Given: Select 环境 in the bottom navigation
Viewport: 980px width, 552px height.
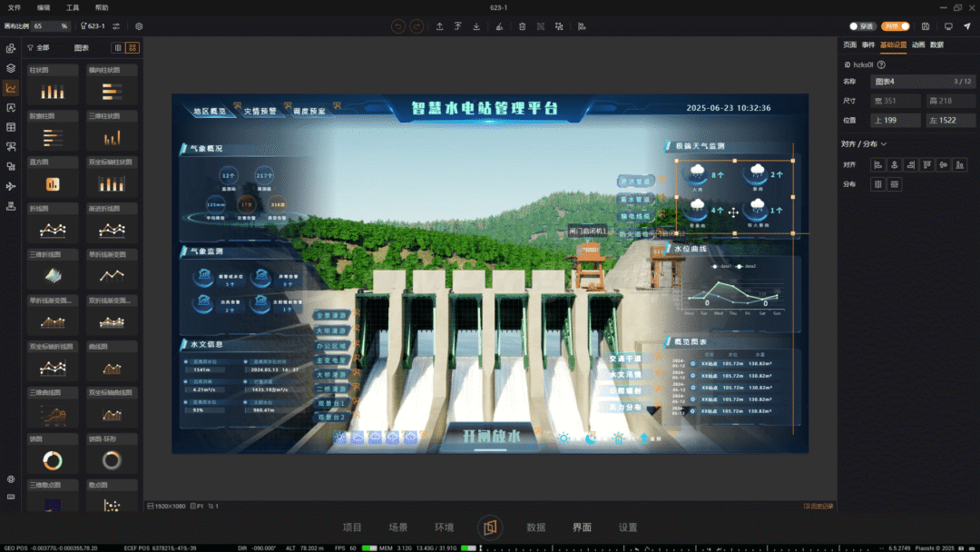Looking at the screenshot, I should coord(444,527).
